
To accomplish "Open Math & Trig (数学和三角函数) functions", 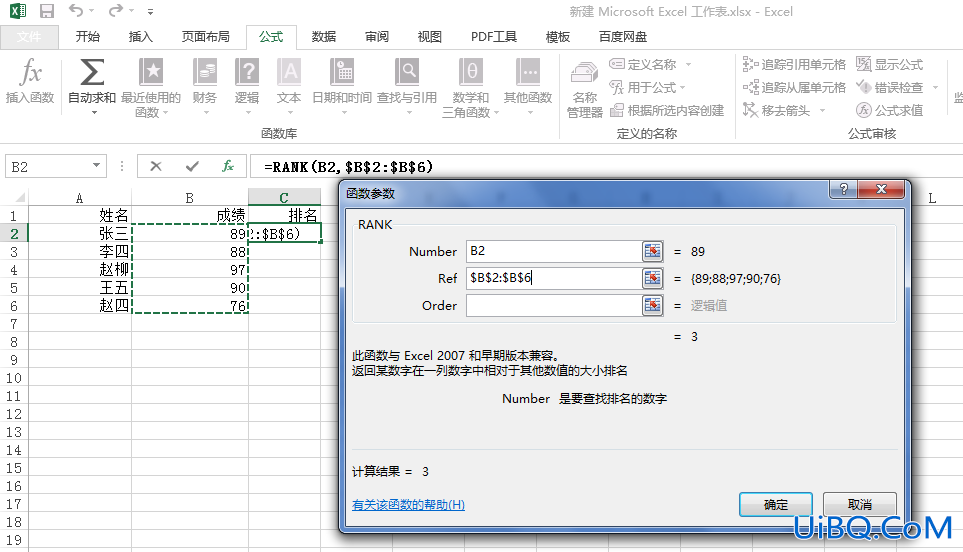I will 470,86.
